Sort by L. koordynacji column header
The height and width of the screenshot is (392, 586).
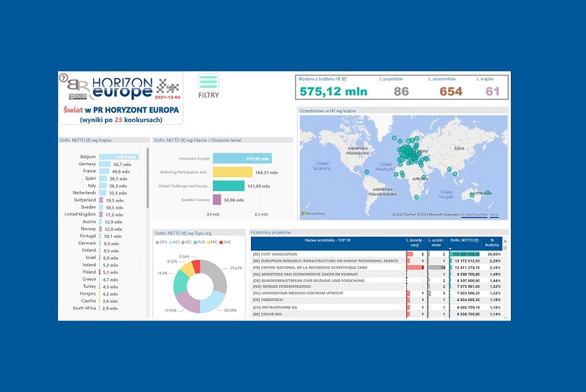coord(414,242)
